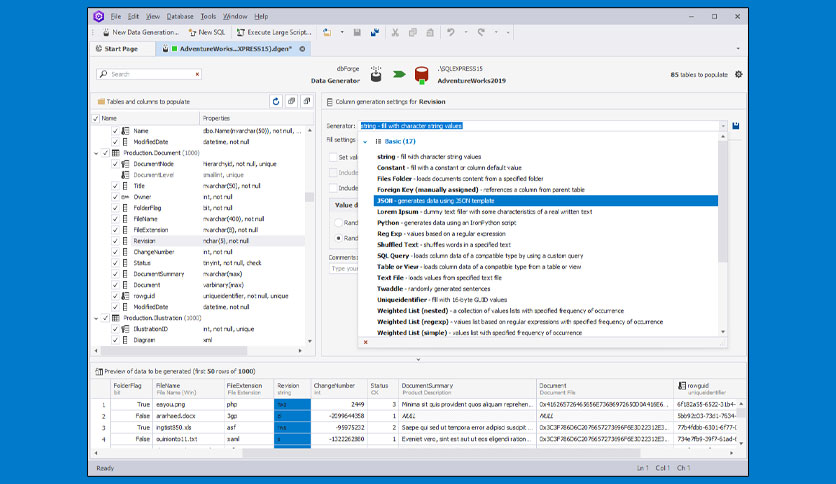Open the Help menu
The width and height of the screenshot is (836, 484).
tap(261, 17)
